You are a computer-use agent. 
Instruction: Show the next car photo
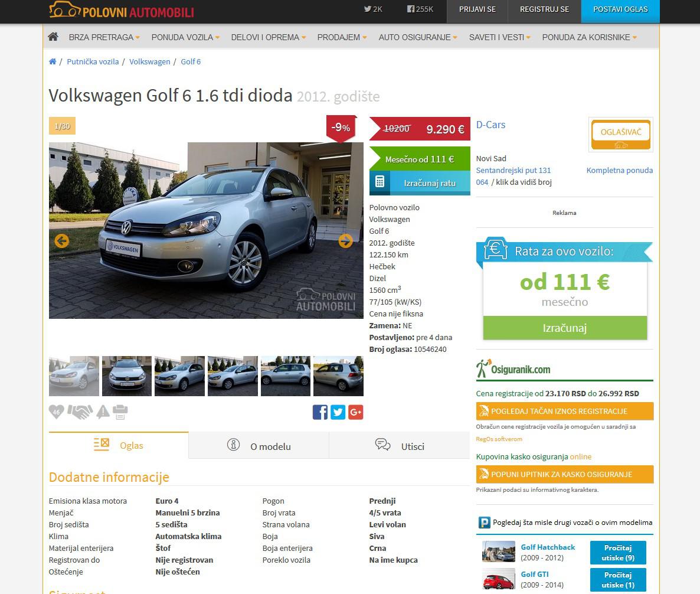pyautogui.click(x=345, y=241)
